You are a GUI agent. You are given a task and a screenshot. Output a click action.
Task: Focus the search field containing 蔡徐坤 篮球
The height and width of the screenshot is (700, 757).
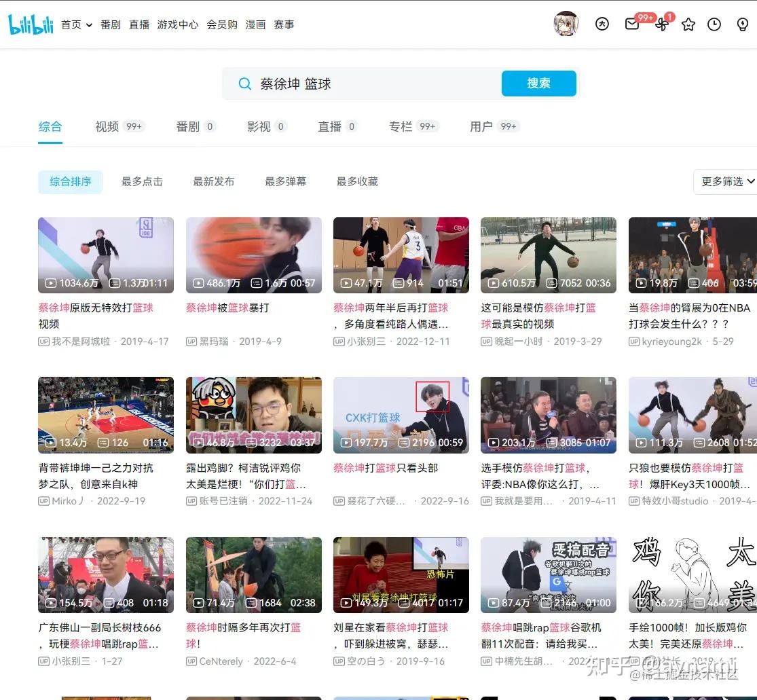click(x=362, y=84)
